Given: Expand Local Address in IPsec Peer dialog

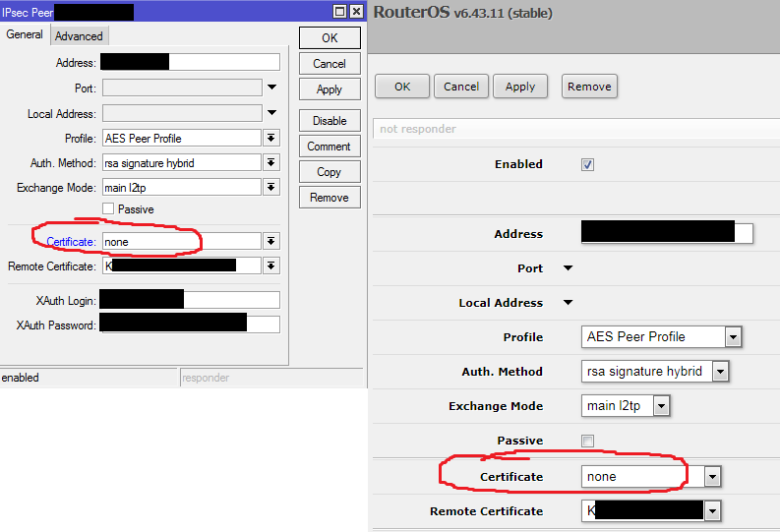Looking at the screenshot, I should 271,112.
